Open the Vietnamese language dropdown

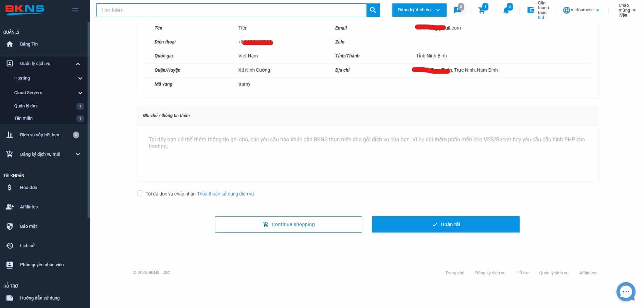pos(581,10)
